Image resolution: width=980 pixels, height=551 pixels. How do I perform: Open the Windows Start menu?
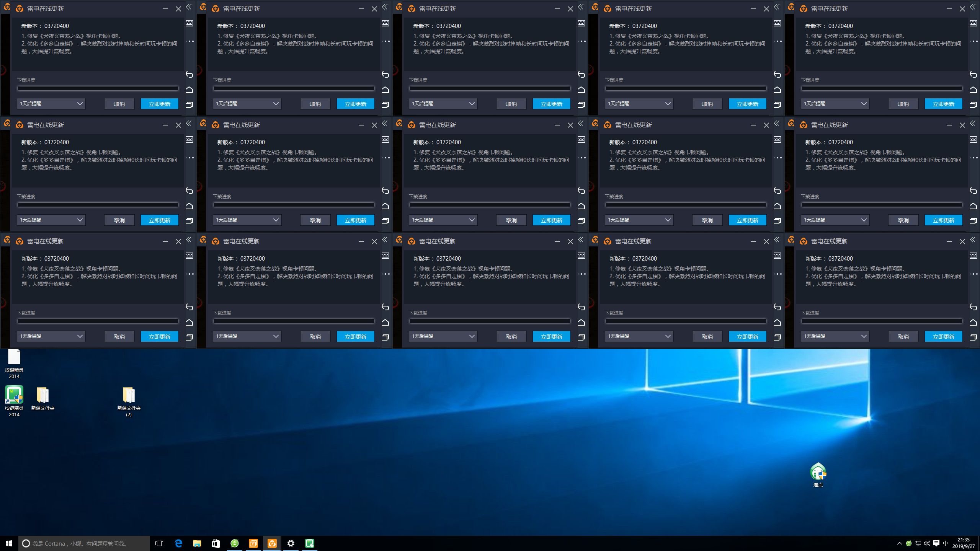[x=9, y=543]
